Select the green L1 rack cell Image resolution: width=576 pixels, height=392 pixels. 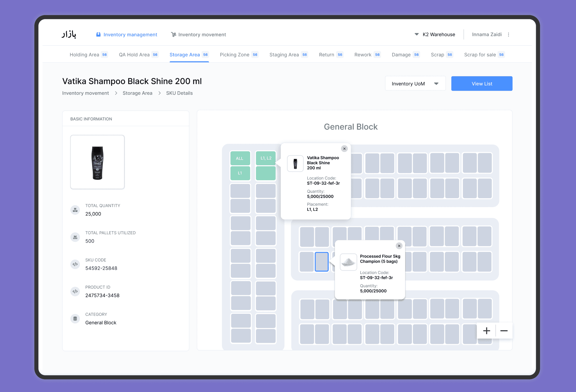pyautogui.click(x=240, y=173)
